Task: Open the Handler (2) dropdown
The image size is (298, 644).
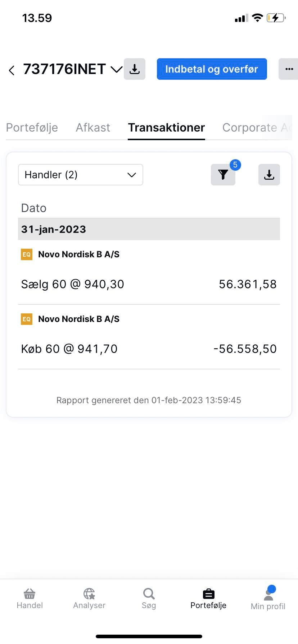Action: (81, 175)
